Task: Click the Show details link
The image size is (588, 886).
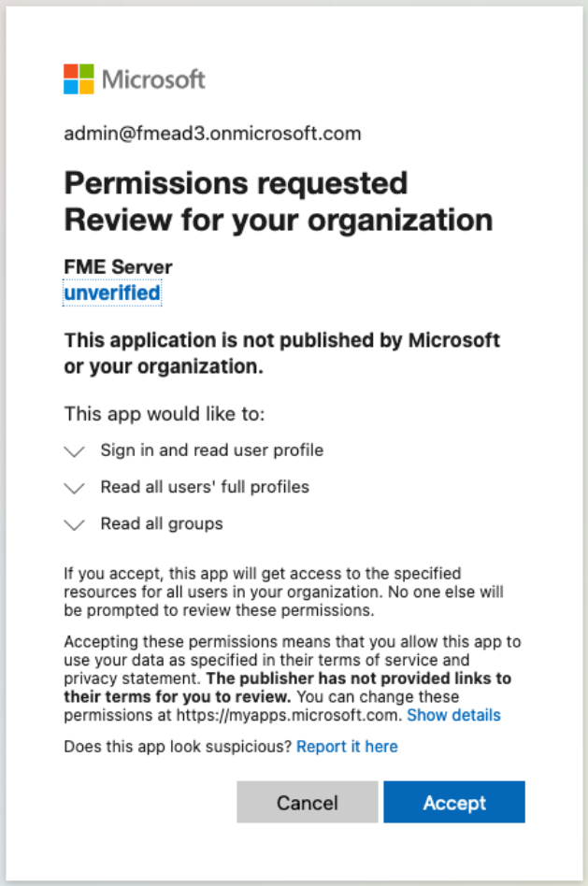Action: click(453, 715)
